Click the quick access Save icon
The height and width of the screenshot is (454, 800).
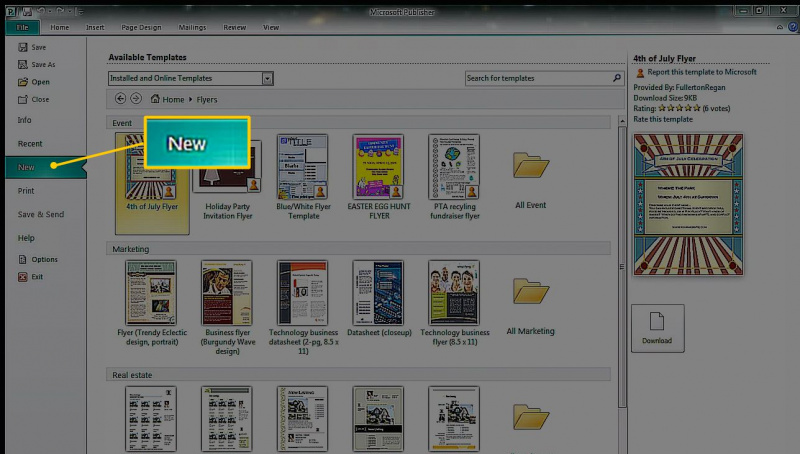(x=27, y=11)
